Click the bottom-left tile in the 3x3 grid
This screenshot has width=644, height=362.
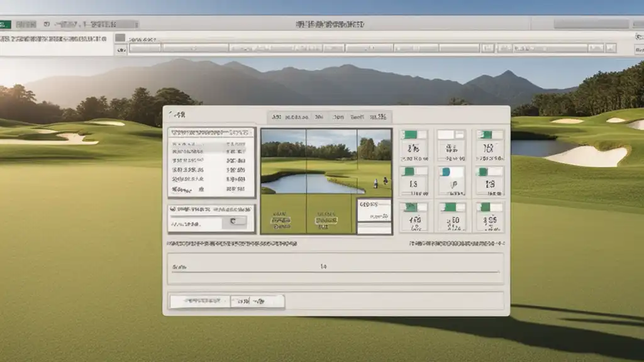[x=414, y=216]
